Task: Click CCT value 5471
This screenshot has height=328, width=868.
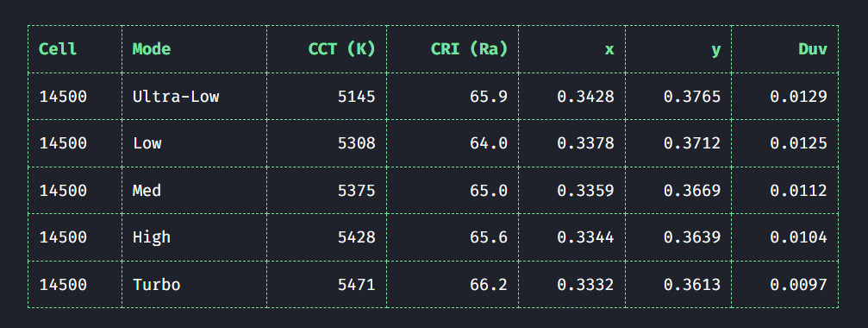Action: click(x=357, y=285)
